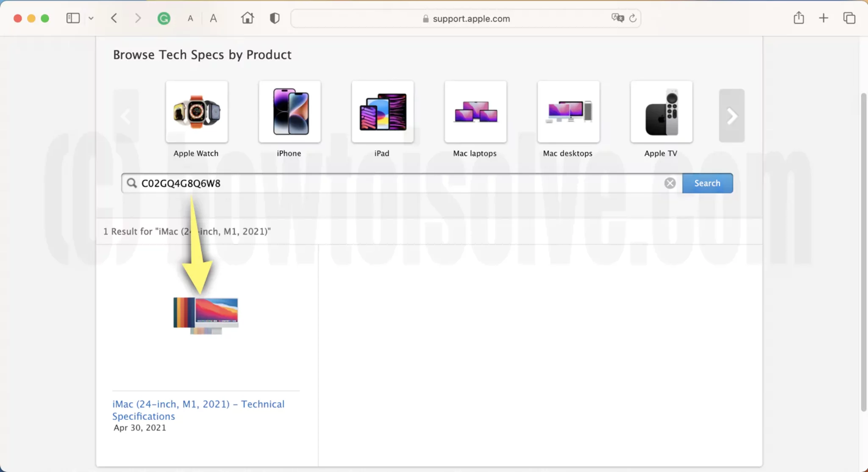868x472 pixels.
Task: Click the "Apr 30, 2021" date text
Action: click(140, 428)
